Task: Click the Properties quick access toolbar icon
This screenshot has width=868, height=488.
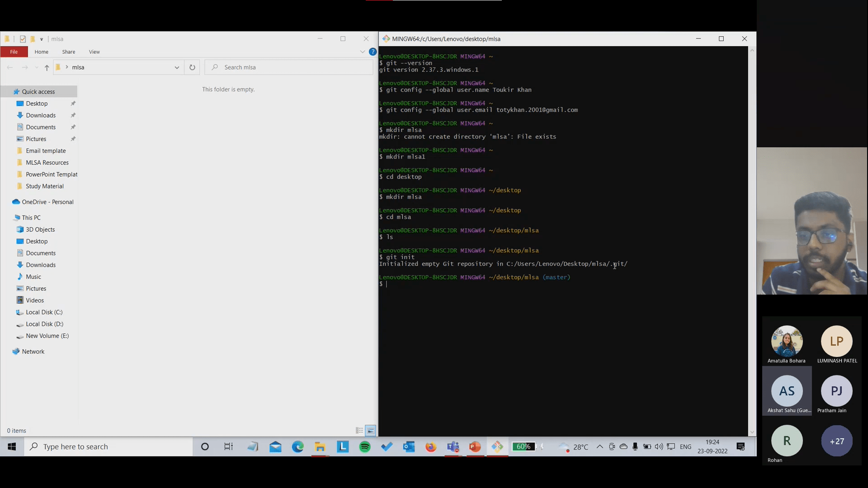Action: coord(23,39)
